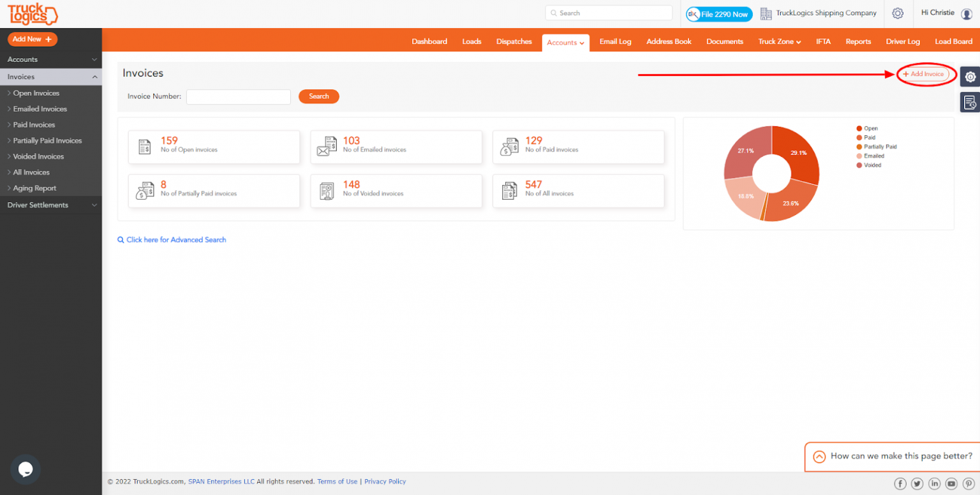This screenshot has width=980, height=495.
Task: Click the Twitter icon in footer
Action: [x=917, y=484]
